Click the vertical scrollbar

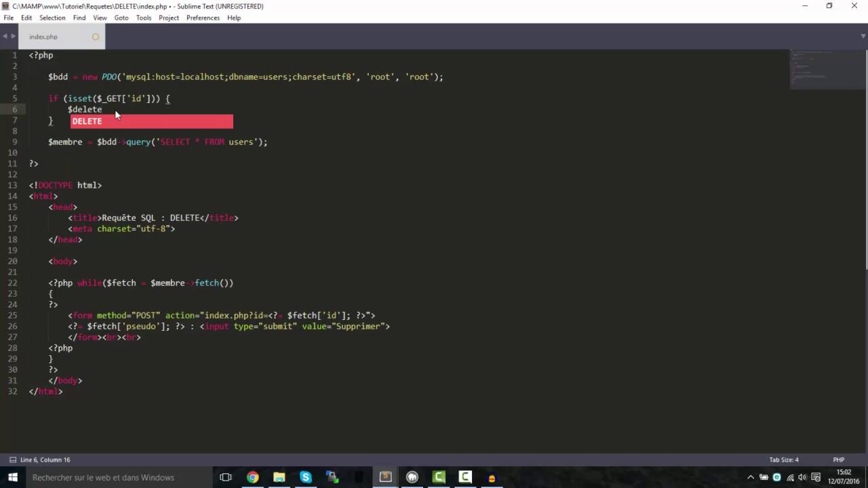[865, 159]
